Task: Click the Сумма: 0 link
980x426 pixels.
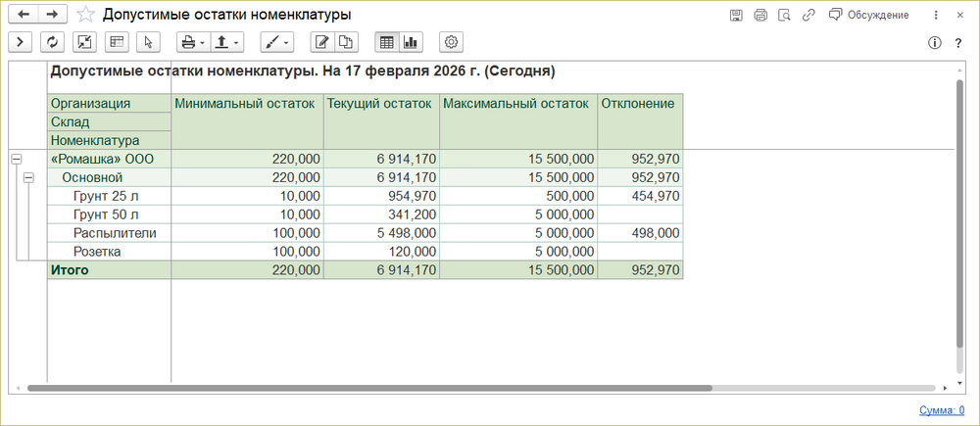Action: [942, 410]
